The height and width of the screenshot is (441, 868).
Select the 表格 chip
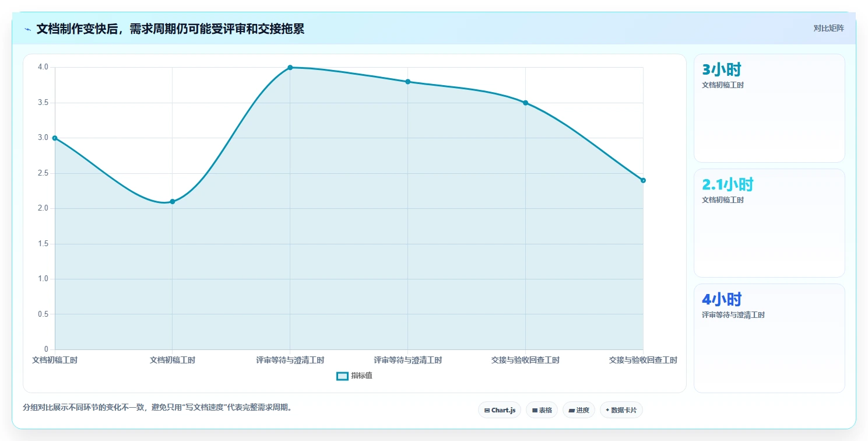pyautogui.click(x=542, y=410)
